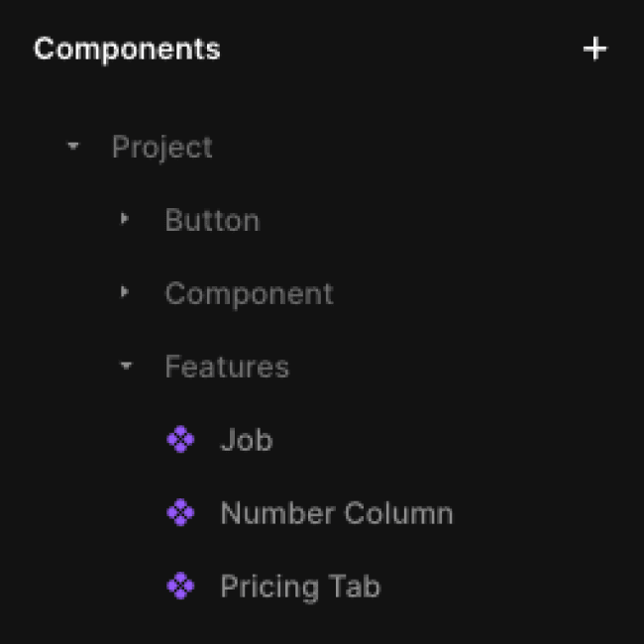Click the triangle next to Button
The height and width of the screenshot is (644, 644).
click(125, 219)
